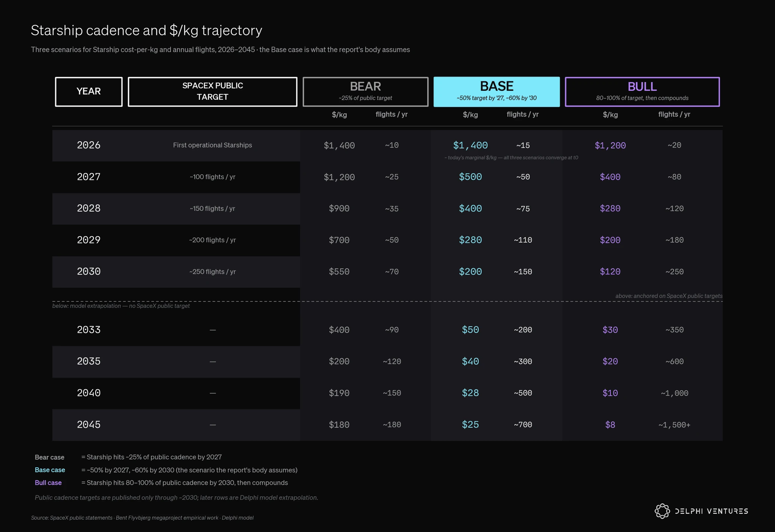Click Base $/kg value $500 for 2027
This screenshot has height=532, width=775.
click(x=470, y=177)
